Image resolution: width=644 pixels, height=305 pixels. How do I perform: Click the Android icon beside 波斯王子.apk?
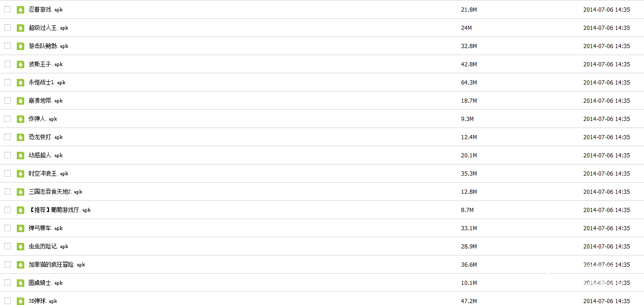(x=21, y=64)
